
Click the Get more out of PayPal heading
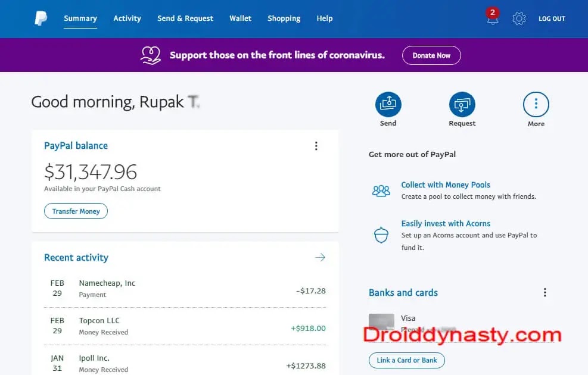(x=412, y=154)
